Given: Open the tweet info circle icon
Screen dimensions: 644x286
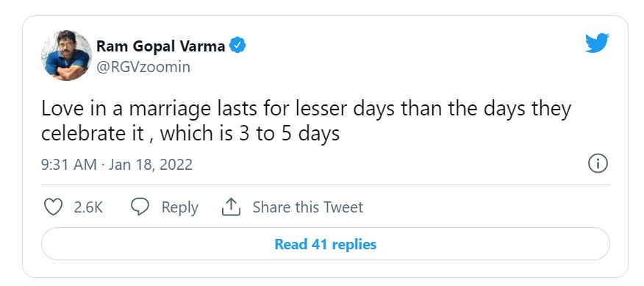Looking at the screenshot, I should click(x=598, y=165).
